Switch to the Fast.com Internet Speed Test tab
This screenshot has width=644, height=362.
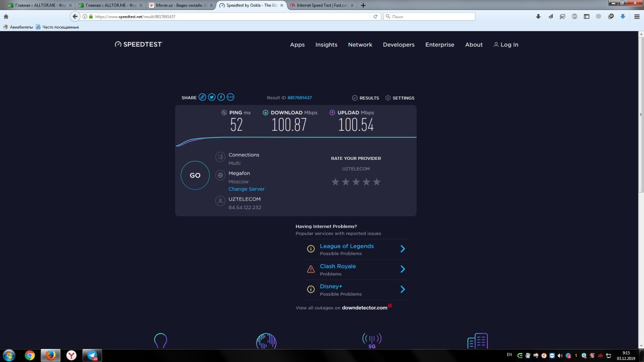tap(322, 5)
